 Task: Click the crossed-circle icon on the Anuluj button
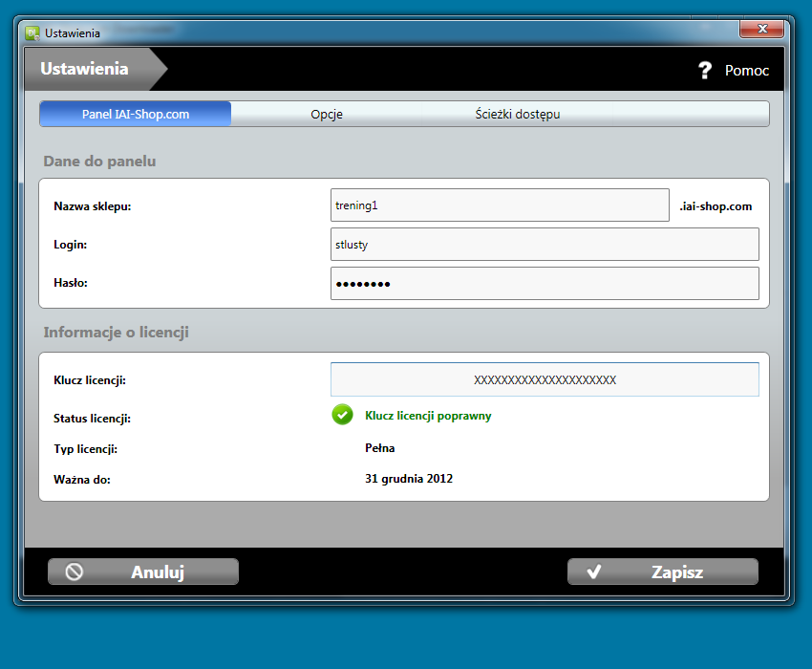tap(75, 572)
